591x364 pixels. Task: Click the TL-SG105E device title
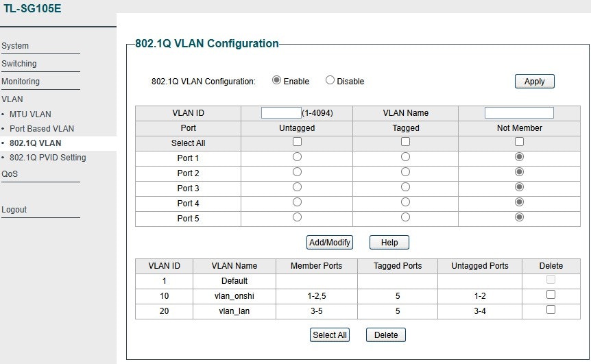pos(32,8)
